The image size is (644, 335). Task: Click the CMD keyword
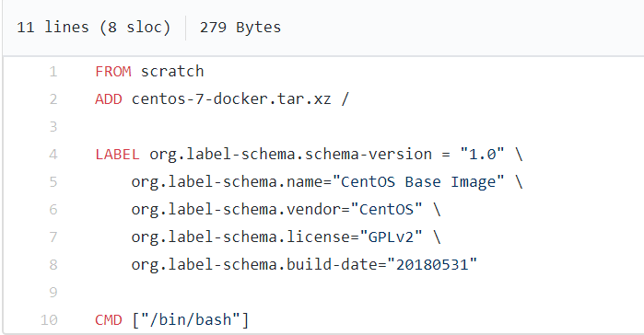pyautogui.click(x=109, y=320)
